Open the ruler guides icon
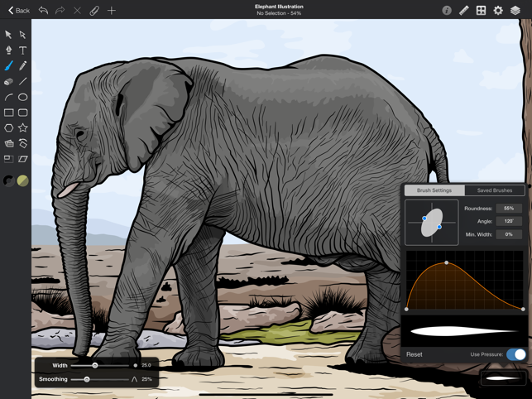532x399 pixels. (463, 11)
